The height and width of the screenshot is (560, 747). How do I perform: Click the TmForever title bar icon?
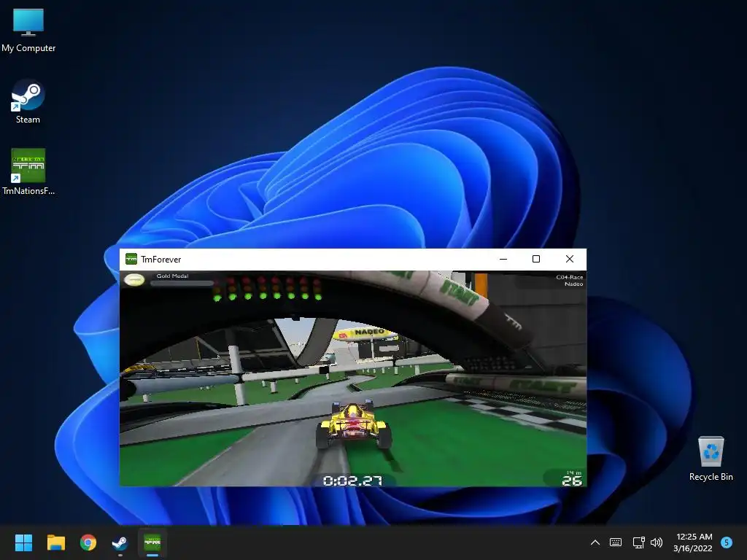point(131,259)
